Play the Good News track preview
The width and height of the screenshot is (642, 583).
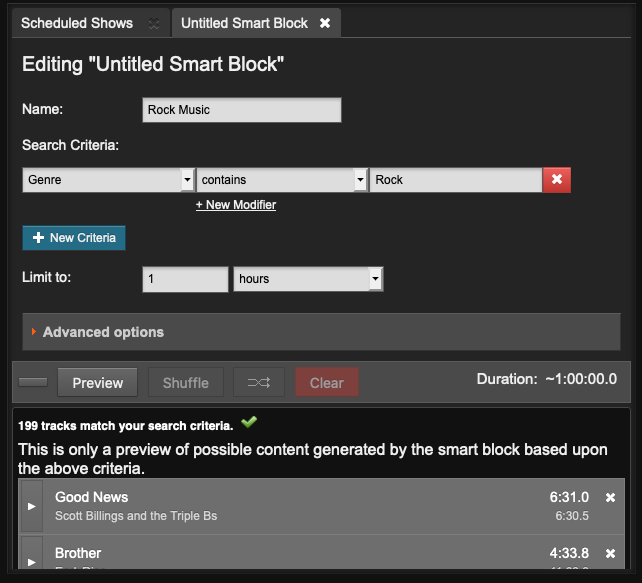[x=30, y=506]
